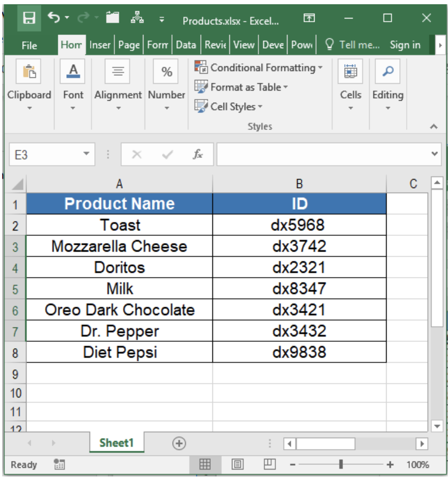Click the Insert Function fx icon
The height and width of the screenshot is (479, 448).
[x=198, y=154]
